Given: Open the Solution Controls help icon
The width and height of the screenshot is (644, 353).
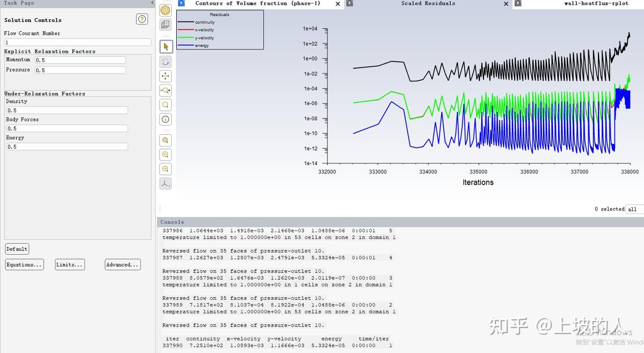Looking at the screenshot, I should 142,19.
